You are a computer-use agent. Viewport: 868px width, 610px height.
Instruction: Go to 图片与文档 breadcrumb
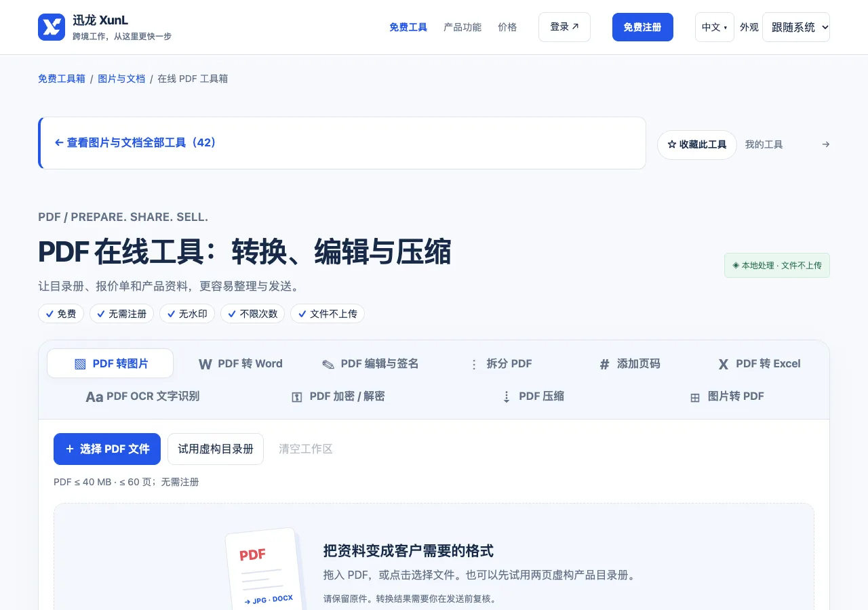pos(121,79)
